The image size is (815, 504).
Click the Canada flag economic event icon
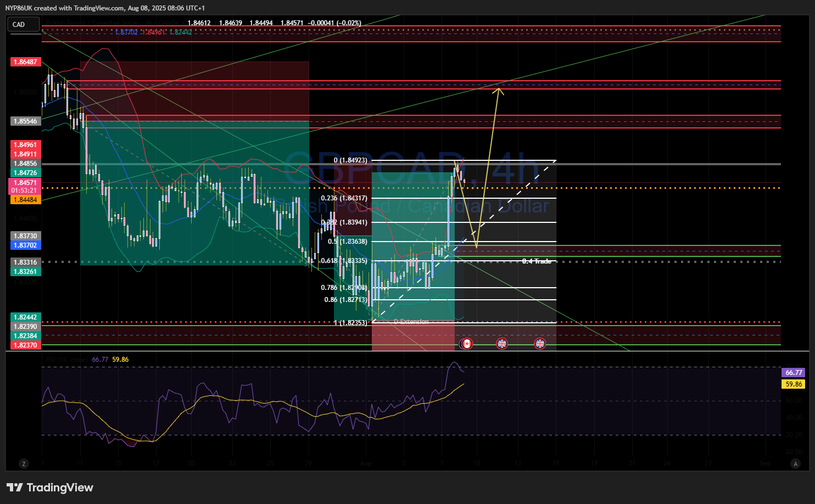pos(466,344)
